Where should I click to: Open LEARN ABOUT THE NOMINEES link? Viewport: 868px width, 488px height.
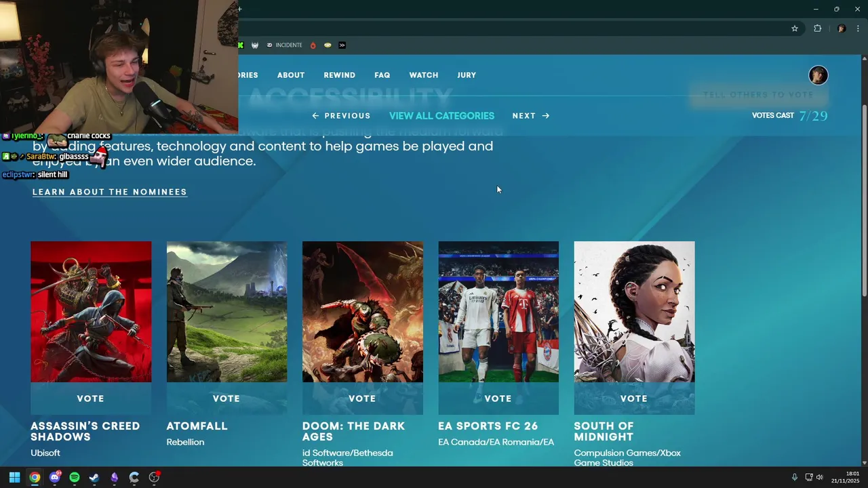[110, 192]
